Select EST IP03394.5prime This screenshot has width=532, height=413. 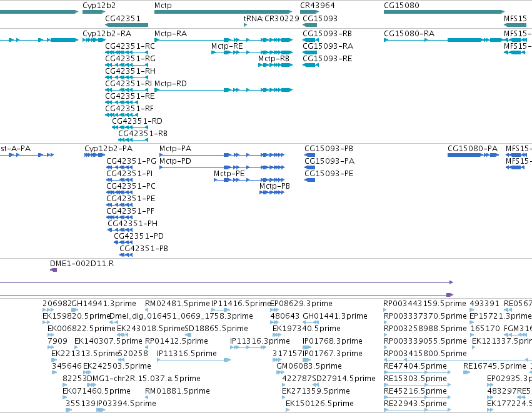click(126, 404)
